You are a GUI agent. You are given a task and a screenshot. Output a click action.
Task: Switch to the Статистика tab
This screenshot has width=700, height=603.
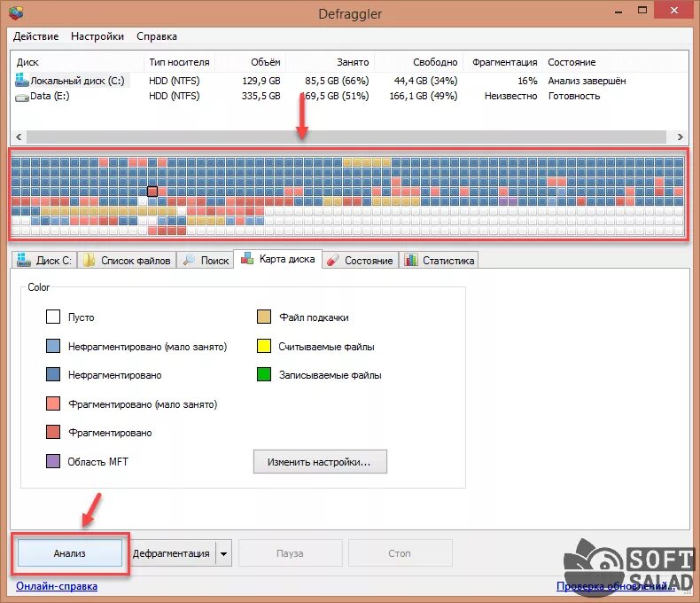pos(439,260)
